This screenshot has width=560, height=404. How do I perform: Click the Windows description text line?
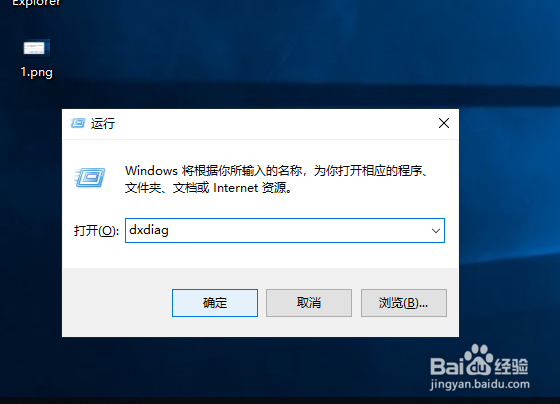click(276, 171)
